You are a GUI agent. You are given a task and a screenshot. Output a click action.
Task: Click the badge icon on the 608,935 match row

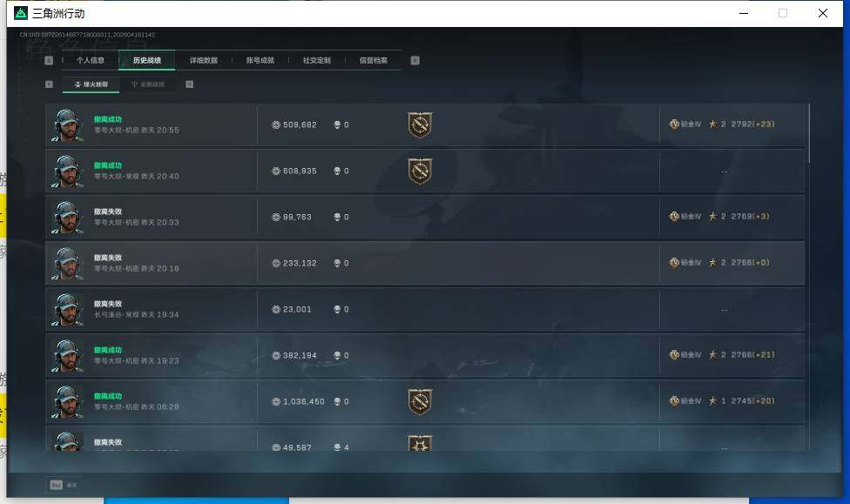pyautogui.click(x=420, y=171)
